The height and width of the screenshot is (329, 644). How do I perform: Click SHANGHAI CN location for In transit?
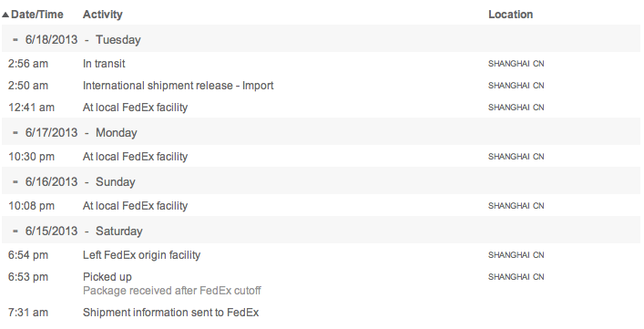(x=516, y=64)
